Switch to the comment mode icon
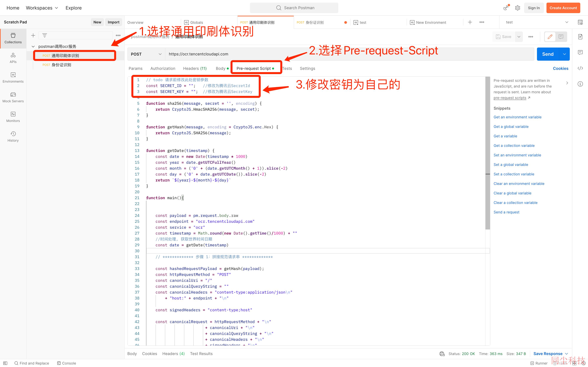This screenshot has height=367, width=588. tap(561, 37)
